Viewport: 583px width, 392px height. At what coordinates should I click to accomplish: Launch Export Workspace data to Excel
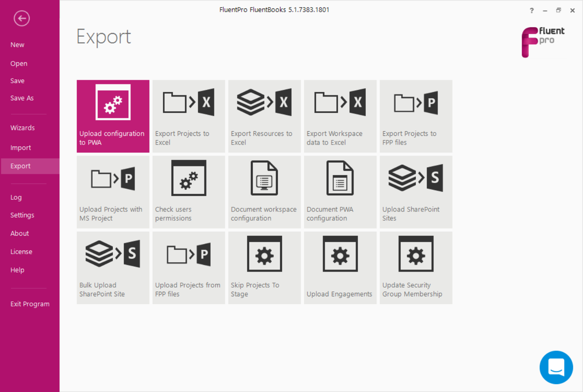(x=340, y=116)
